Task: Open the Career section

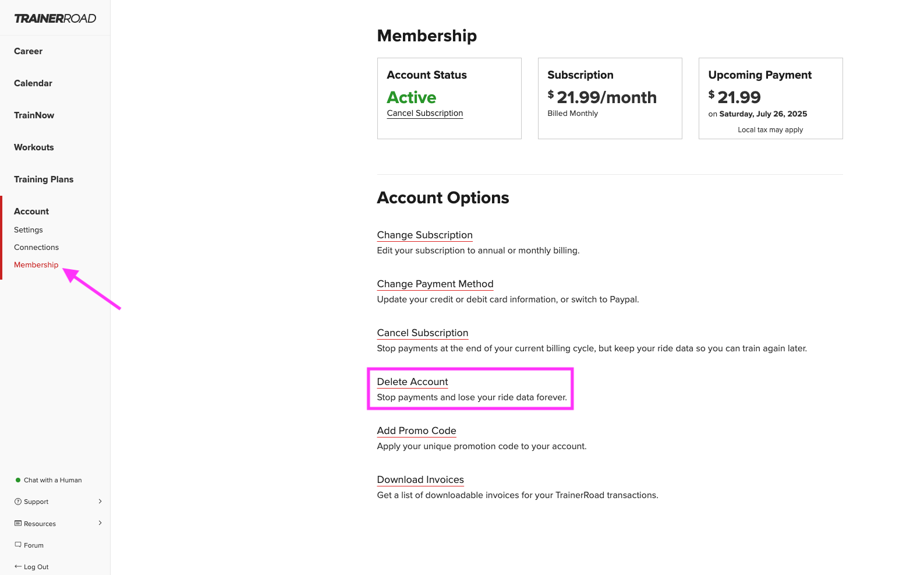Action: 28,51
